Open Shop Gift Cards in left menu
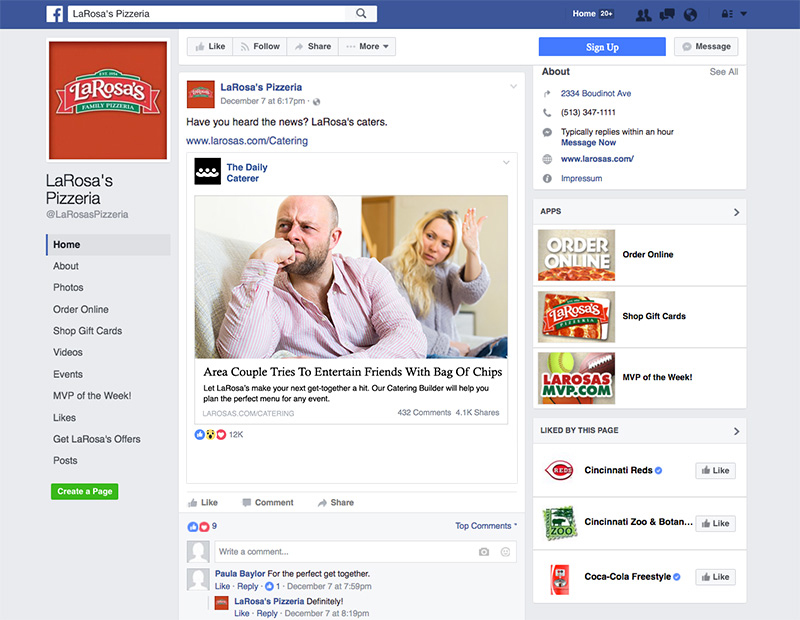This screenshot has width=800, height=620. click(x=87, y=331)
